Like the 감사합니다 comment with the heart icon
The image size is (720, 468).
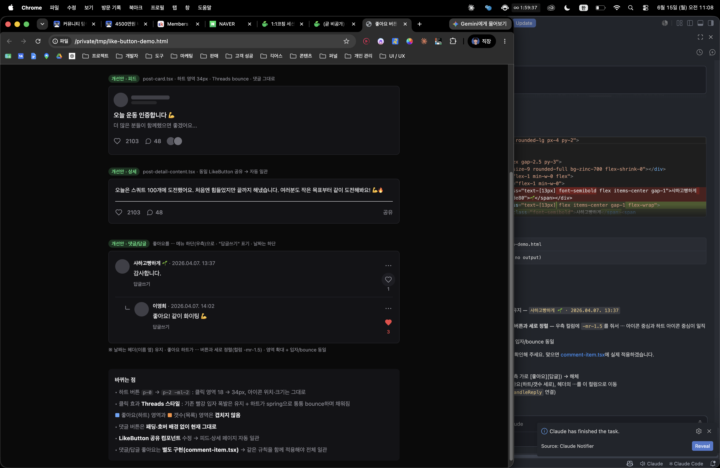click(x=388, y=279)
